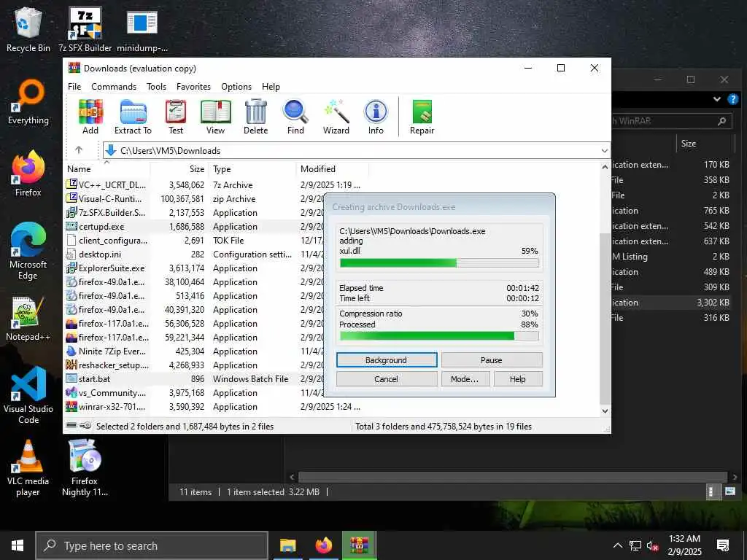Screen dimensions: 747x560
Task: Open the Explorer help question mark icon
Action: point(732,99)
